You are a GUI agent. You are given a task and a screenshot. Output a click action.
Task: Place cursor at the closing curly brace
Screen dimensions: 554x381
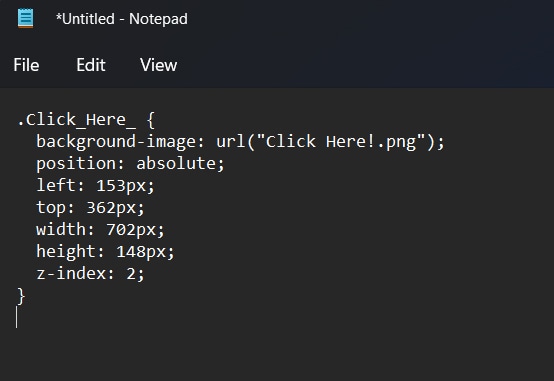(x=21, y=296)
